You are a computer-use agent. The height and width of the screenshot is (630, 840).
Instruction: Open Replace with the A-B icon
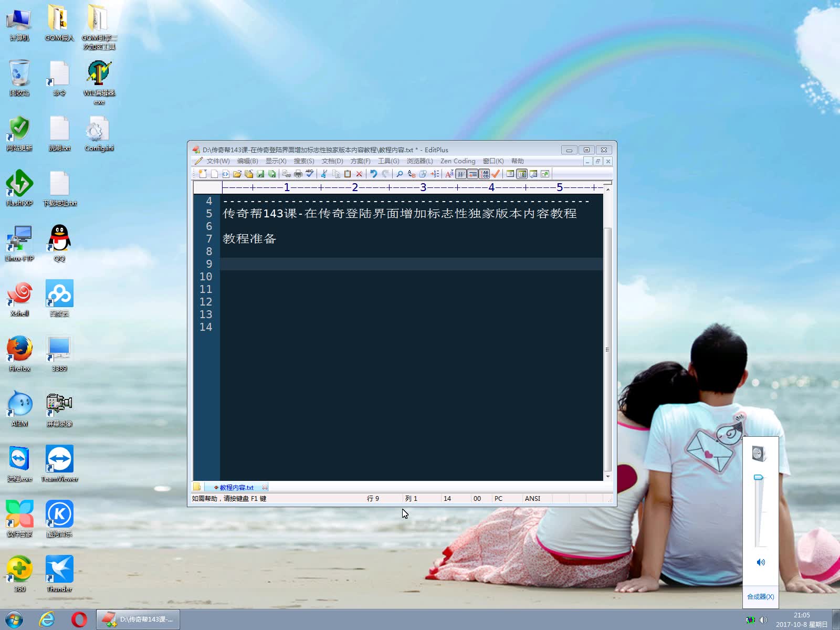412,174
